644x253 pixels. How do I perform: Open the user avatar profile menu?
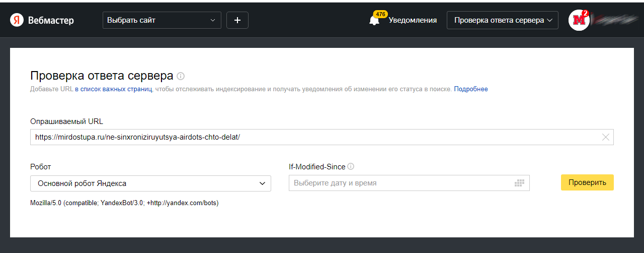[578, 20]
